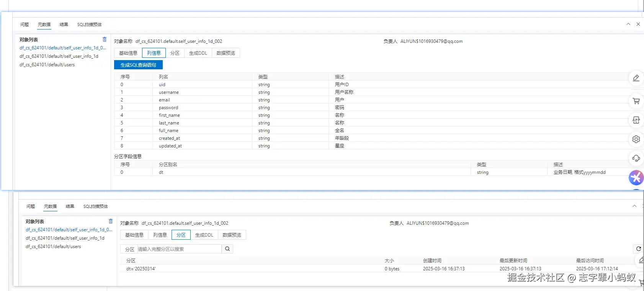Switch to 结果 tab in lower panel
Screen dimensions: 644x291
click(70, 206)
